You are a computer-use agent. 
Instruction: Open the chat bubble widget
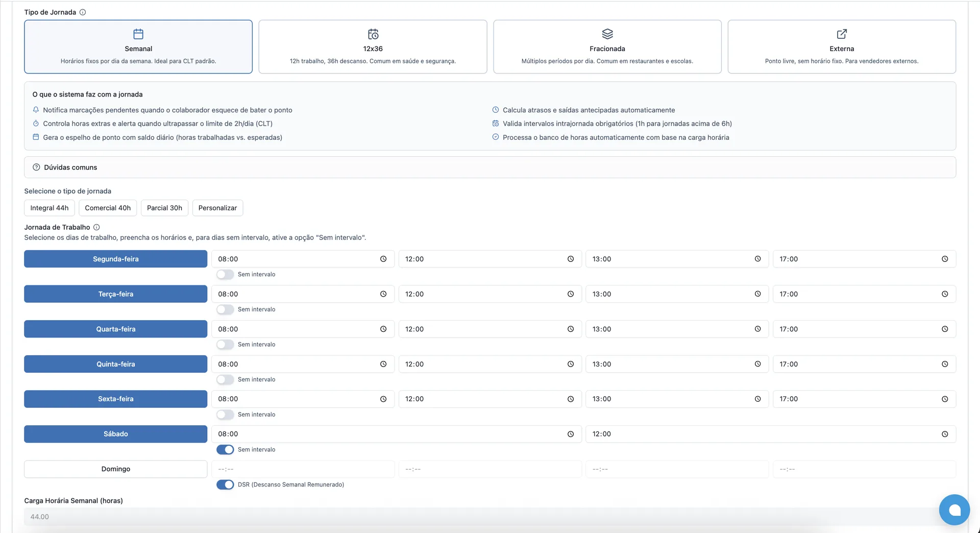pos(954,510)
